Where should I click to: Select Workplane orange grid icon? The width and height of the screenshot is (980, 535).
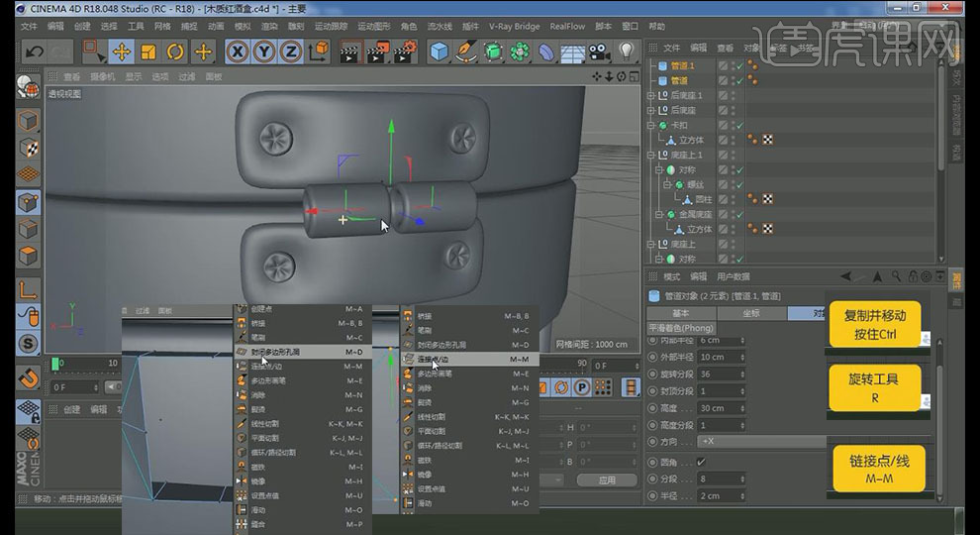tap(28, 174)
